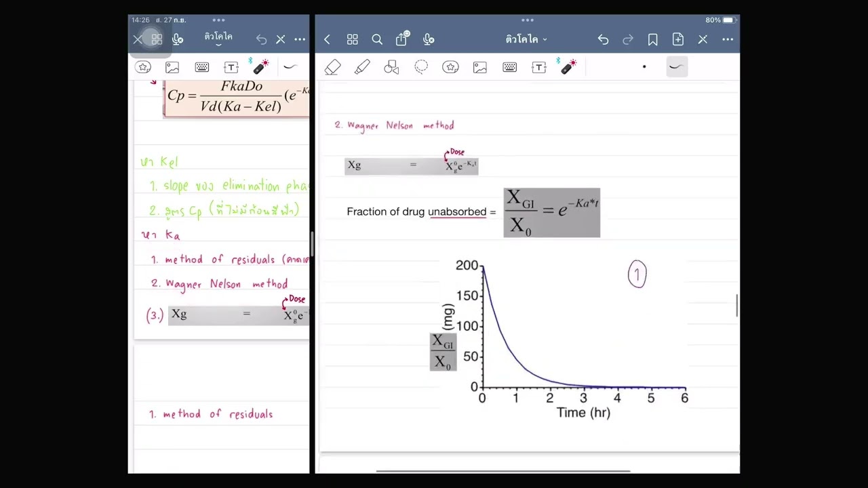The image size is (868, 488).
Task: Tap the split view divider handle
Action: tap(312, 244)
